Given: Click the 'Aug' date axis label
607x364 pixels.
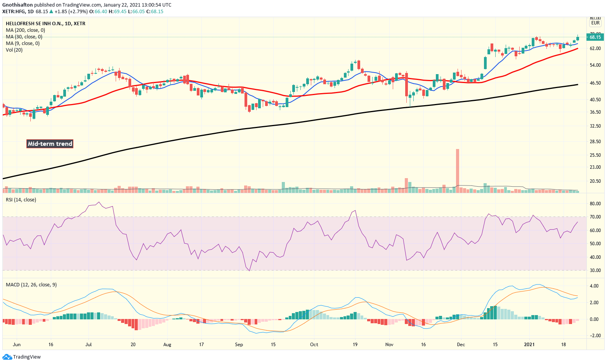Looking at the screenshot, I should click(167, 345).
